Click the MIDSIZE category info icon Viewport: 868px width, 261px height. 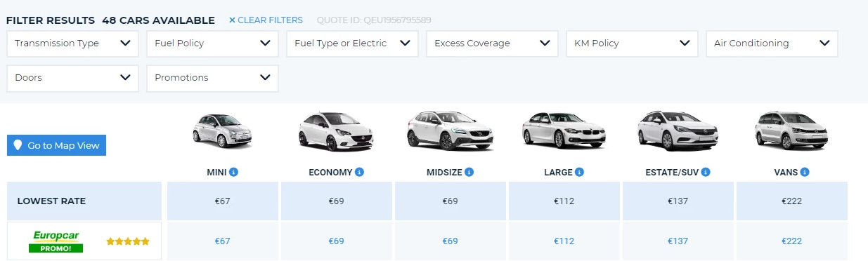pos(469,172)
